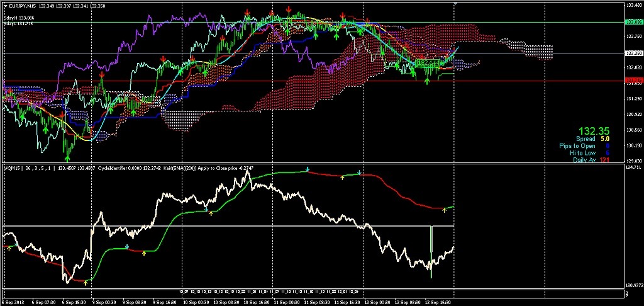The width and height of the screenshot is (644, 306).
Task: Click the green price box on chart
Action: (x=427, y=62)
